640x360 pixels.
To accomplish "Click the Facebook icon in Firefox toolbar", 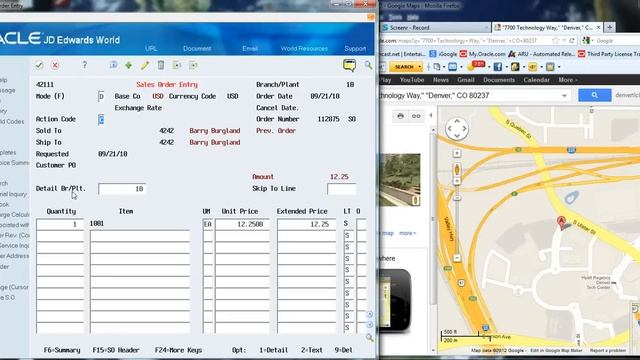I will point(498,67).
